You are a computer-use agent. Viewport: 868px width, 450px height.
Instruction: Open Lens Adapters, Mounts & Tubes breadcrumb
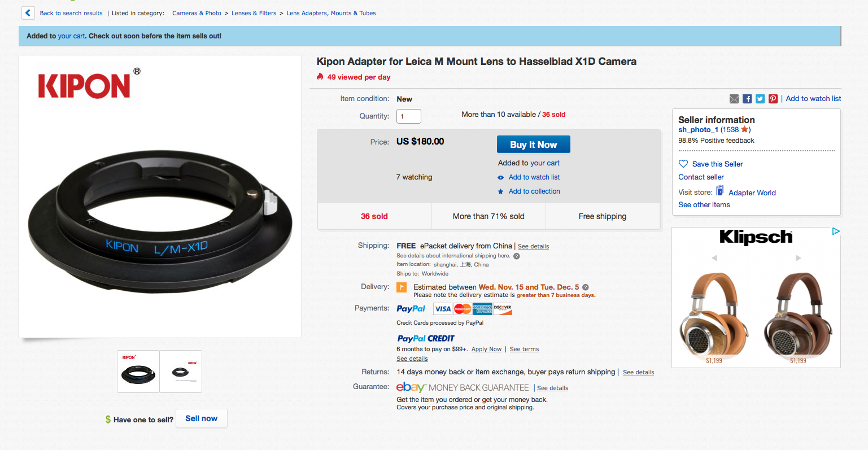331,13
